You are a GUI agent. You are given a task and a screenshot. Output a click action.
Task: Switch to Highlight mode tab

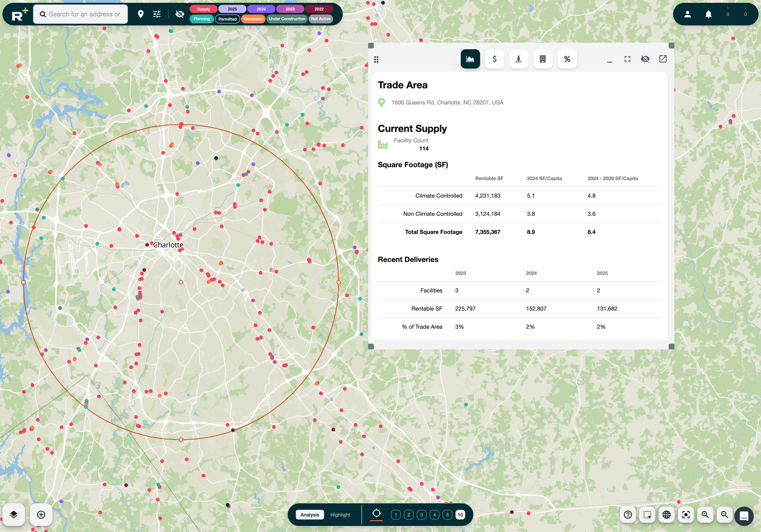340,514
